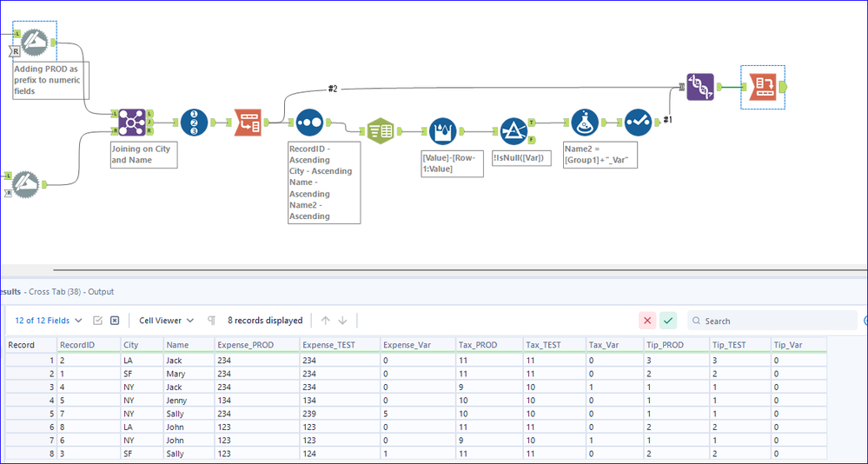Select the Record ID tool icon
This screenshot has height=464, width=868.
tap(195, 123)
